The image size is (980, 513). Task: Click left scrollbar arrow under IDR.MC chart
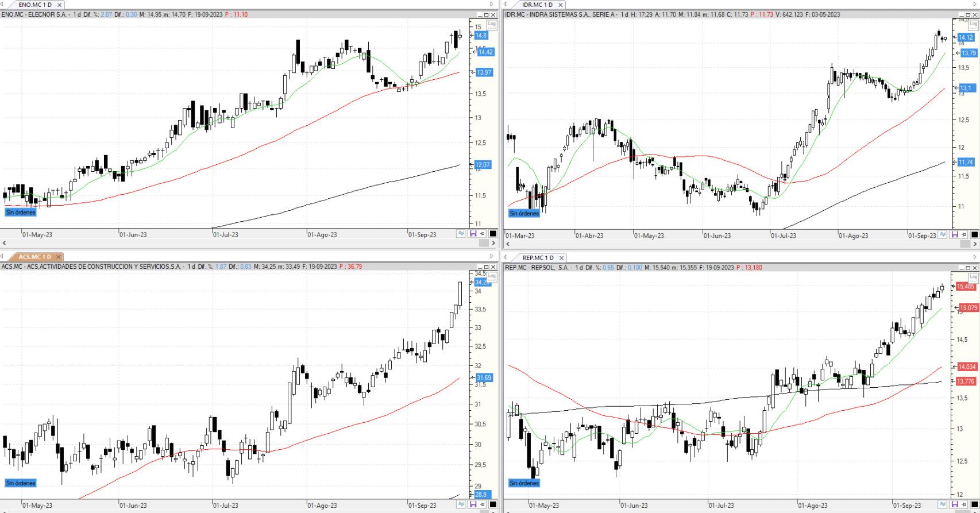pyautogui.click(x=508, y=244)
